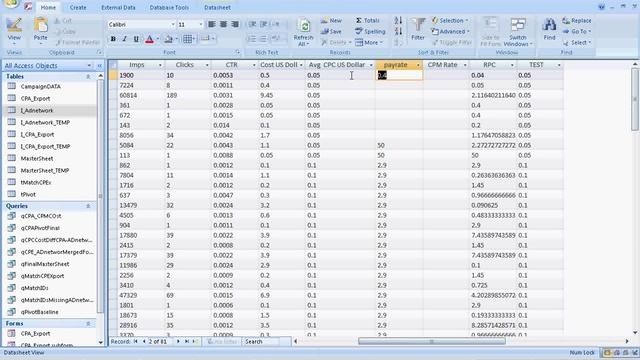Image resolution: width=640 pixels, height=360 pixels.
Task: Open the Datasheet tab
Action: click(x=217, y=7)
